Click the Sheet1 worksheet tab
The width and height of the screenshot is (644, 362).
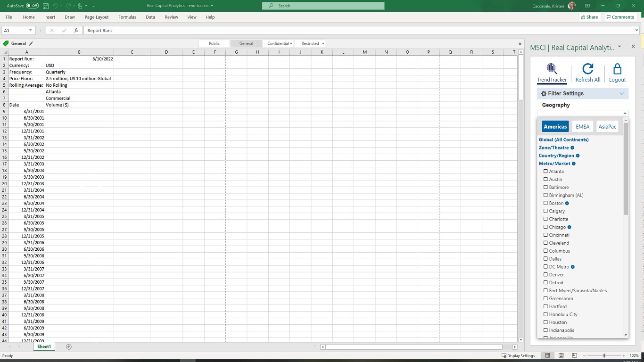coord(44,346)
